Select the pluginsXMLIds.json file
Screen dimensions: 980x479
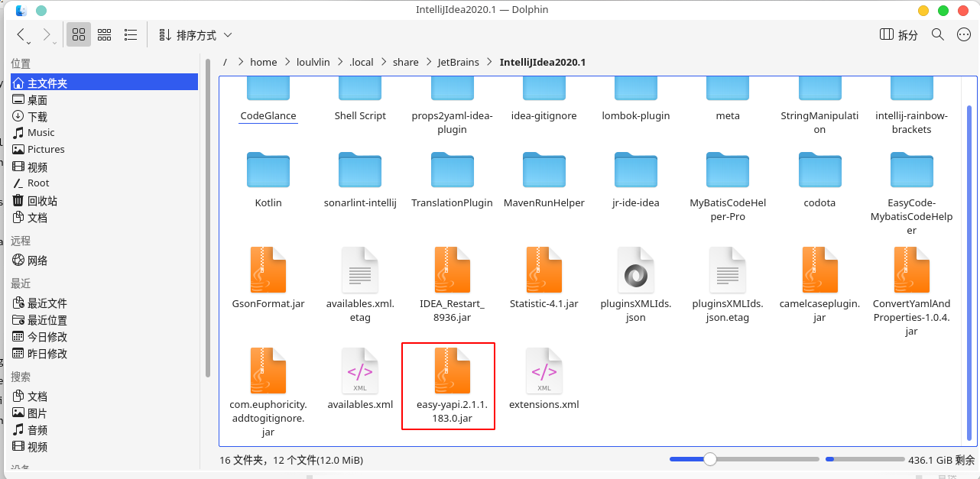636,286
